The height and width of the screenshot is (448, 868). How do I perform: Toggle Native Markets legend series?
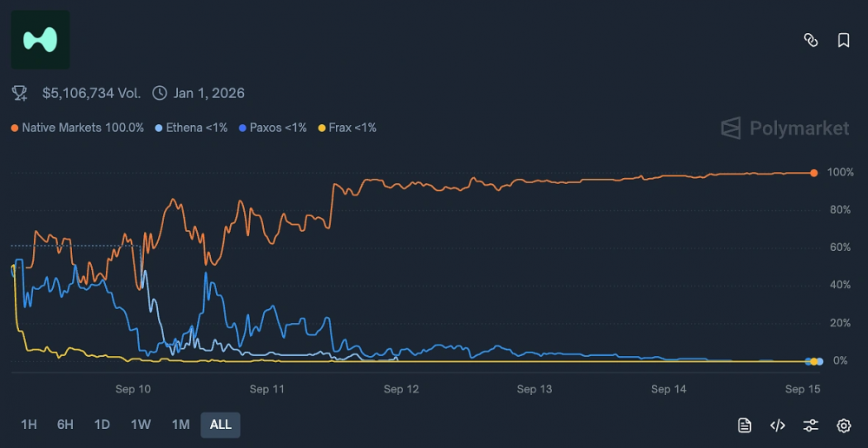coord(77,128)
